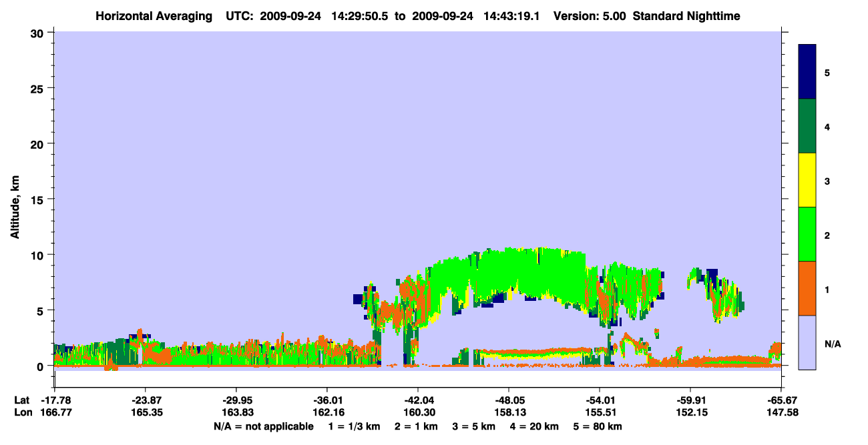This screenshot has height=445, width=868.
Task: Click latitude value '-48.05'
Action: [x=509, y=400]
